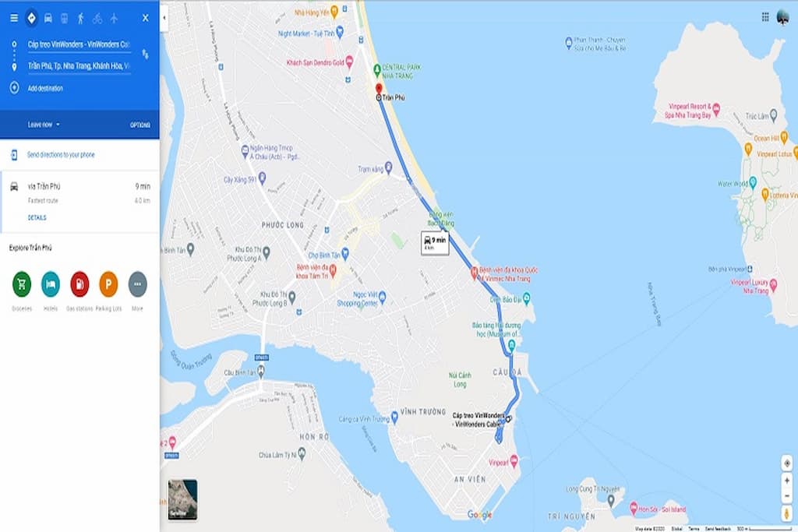Add destination to the route
The image size is (798, 532).
(45, 89)
